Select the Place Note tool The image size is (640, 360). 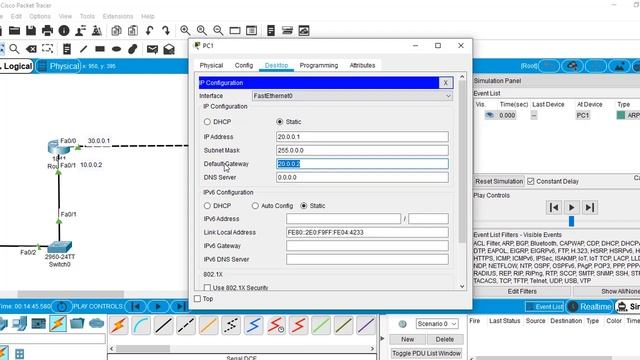pos(67,49)
